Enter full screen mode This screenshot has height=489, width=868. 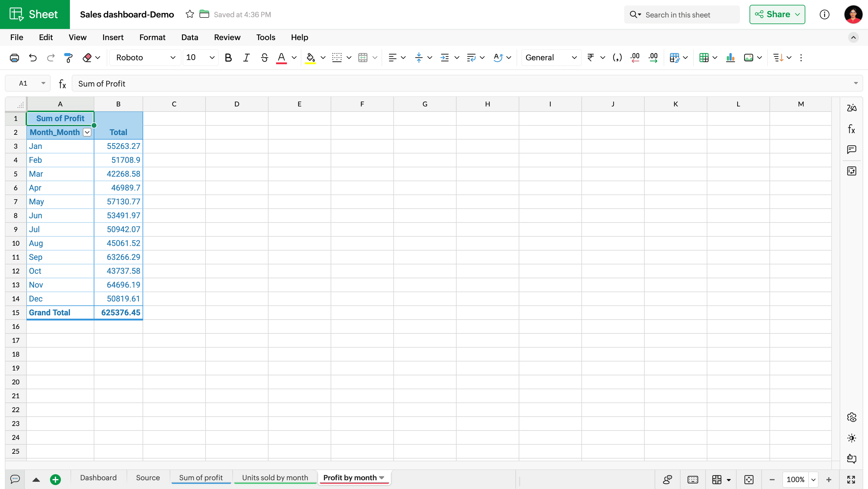pos(851,480)
